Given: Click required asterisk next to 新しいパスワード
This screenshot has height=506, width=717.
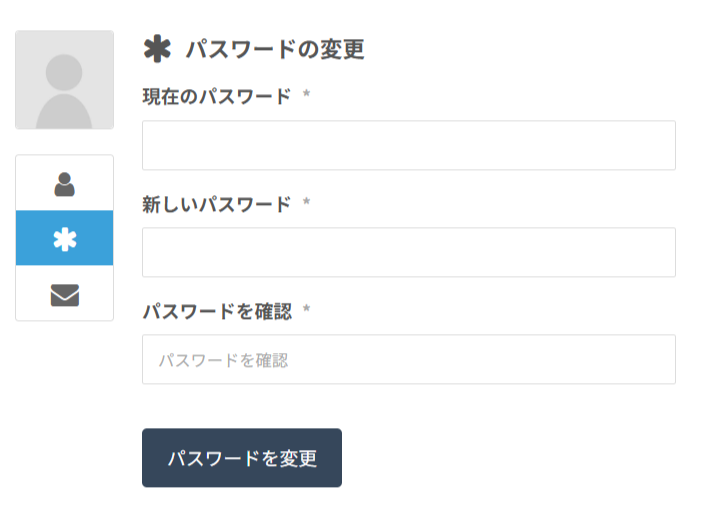Looking at the screenshot, I should click(306, 204).
